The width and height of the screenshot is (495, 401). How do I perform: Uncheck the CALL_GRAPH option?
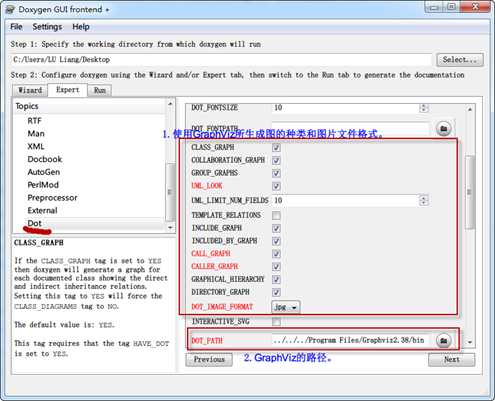pyautogui.click(x=276, y=254)
